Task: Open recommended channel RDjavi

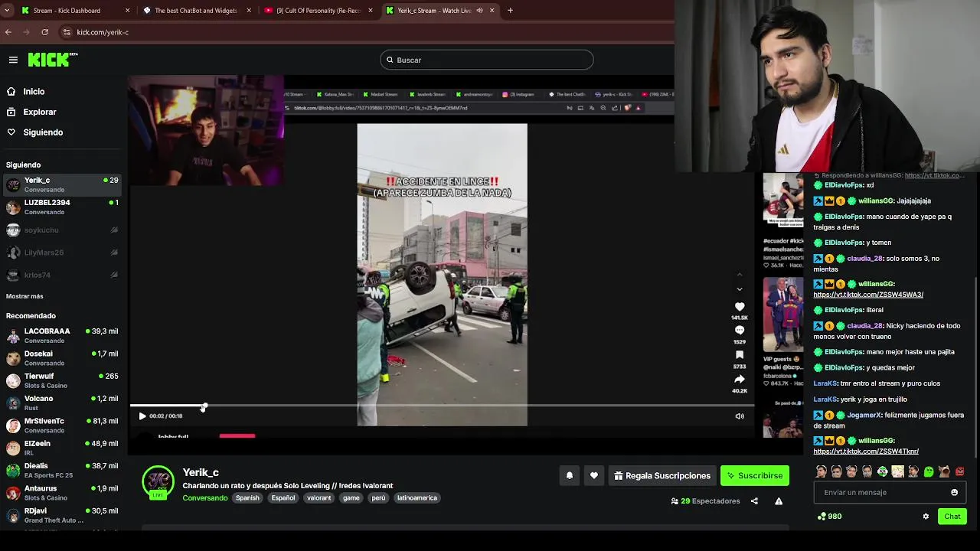Action: click(62, 515)
